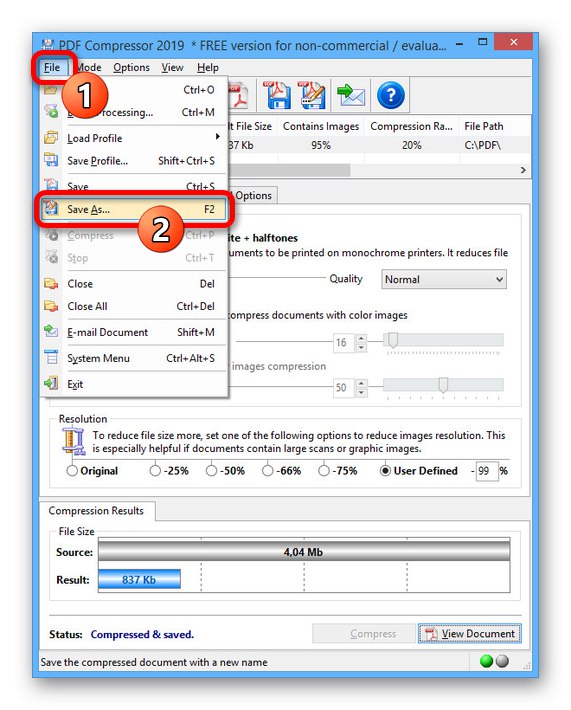This screenshot has width=571, height=710.
Task: Decrease the value 16 with down arrow
Action: point(361,347)
